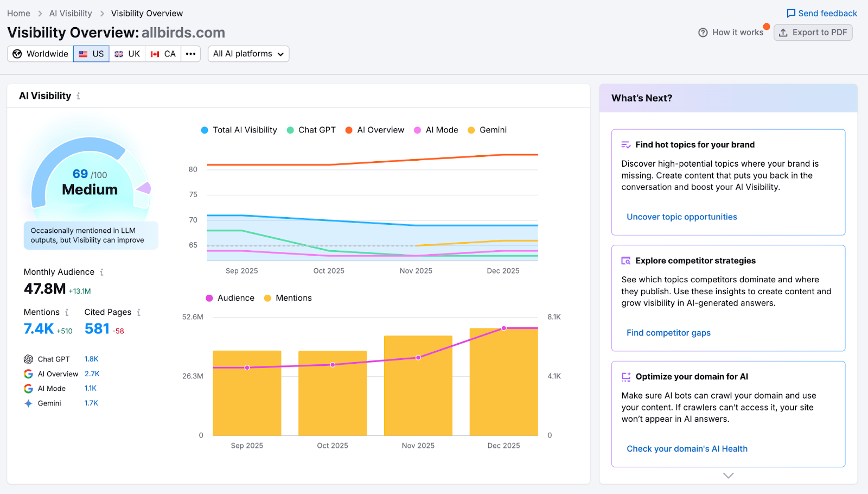Open the All AI platforms dropdown
Image resolution: width=868 pixels, height=494 pixels.
point(248,54)
